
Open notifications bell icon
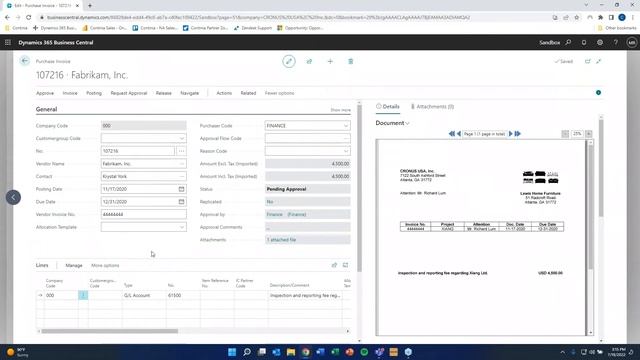[x=584, y=42]
